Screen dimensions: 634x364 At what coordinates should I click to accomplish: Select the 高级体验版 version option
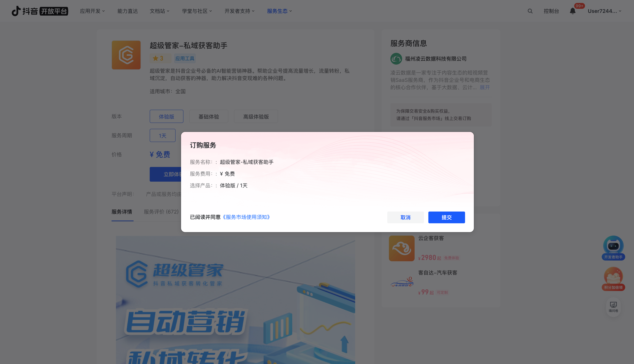pyautogui.click(x=256, y=117)
